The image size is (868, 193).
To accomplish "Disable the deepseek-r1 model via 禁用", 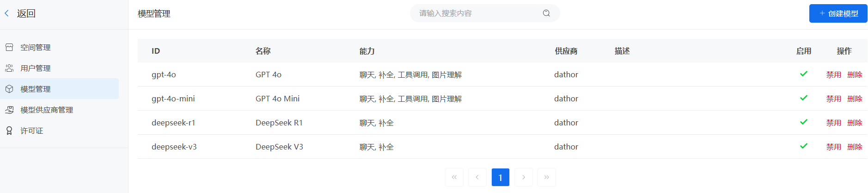I will (833, 123).
